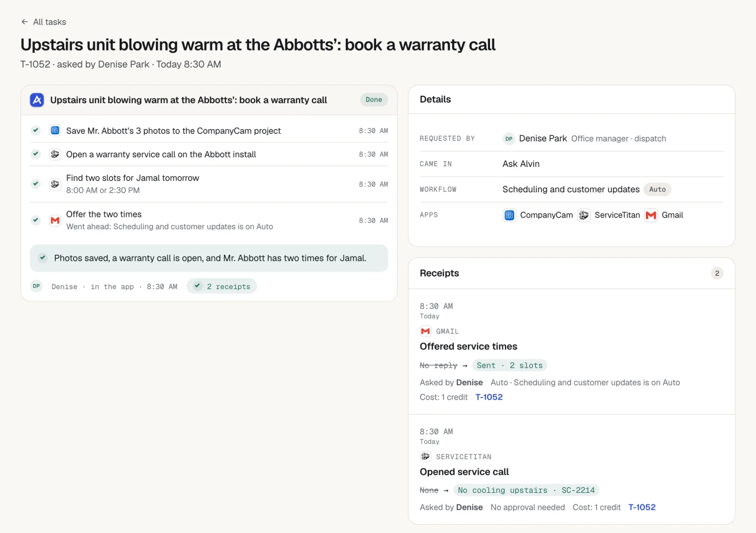This screenshot has width=756, height=533.
Task: Click Gmail icon on Offered service times receipt
Action: tap(425, 331)
